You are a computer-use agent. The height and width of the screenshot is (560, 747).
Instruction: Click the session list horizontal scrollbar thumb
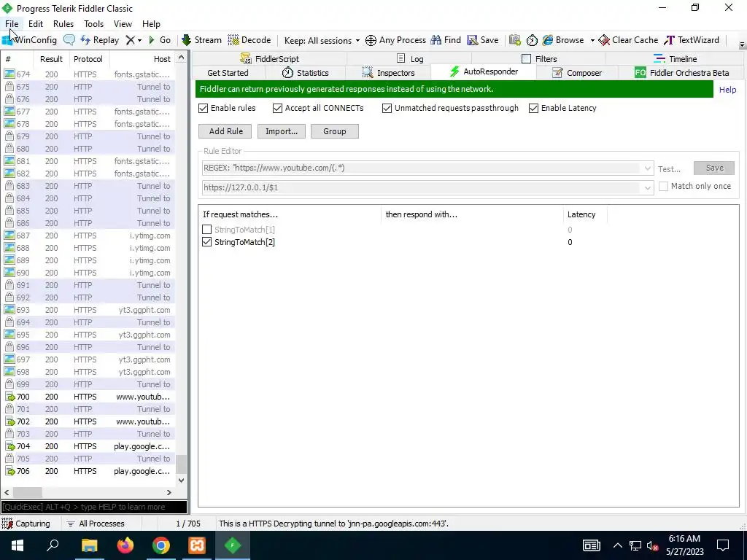click(x=27, y=492)
